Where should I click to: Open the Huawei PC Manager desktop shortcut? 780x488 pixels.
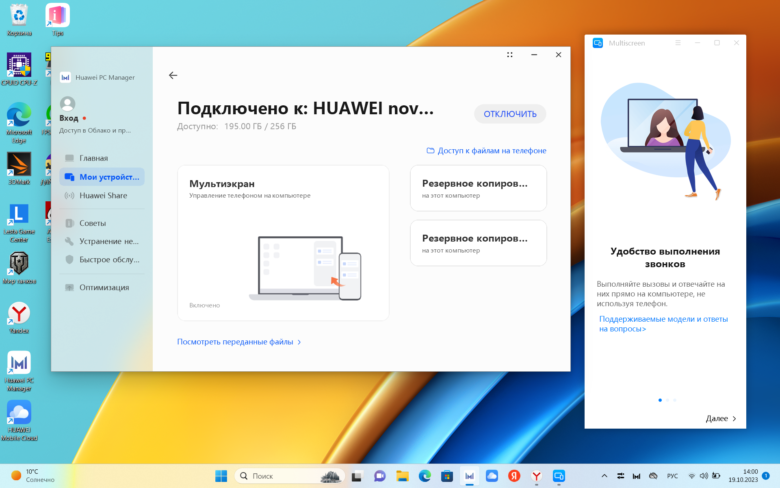[19, 371]
